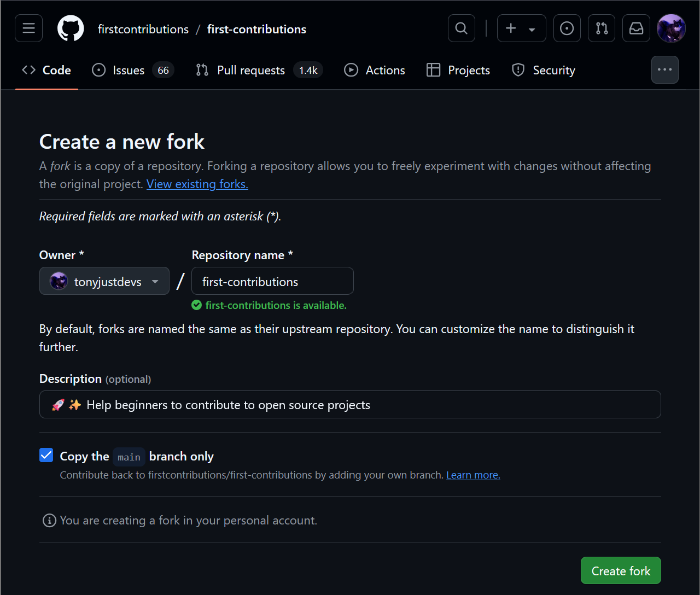Open the user profile avatar menu
This screenshot has height=595, width=700.
671,28
